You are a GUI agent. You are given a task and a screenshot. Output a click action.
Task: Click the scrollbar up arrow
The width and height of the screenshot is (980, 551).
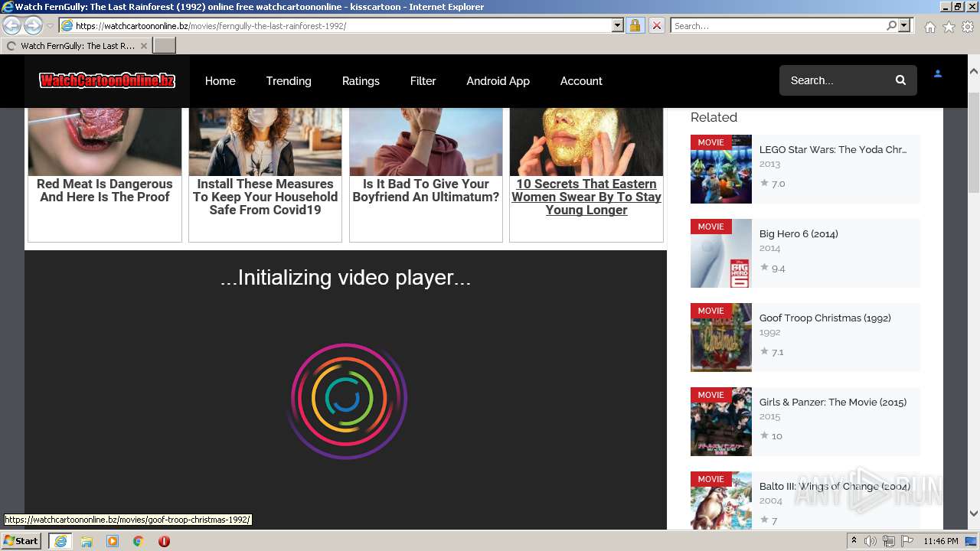click(x=974, y=71)
